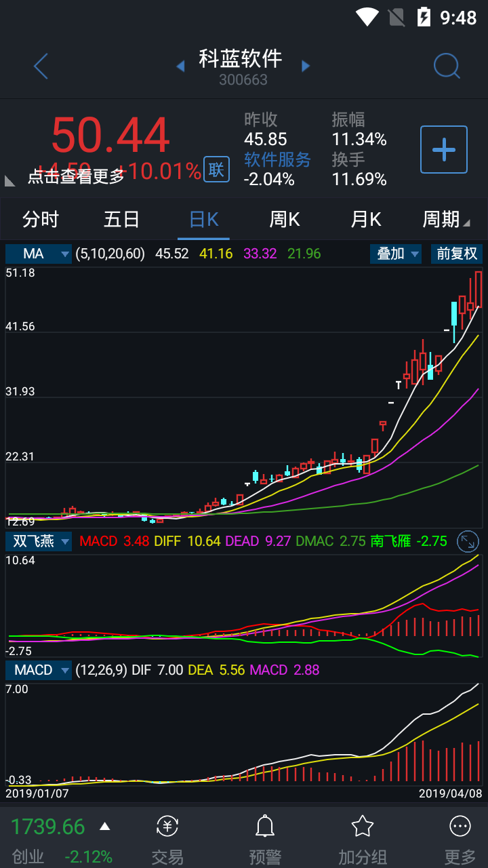This screenshot has width=488, height=868.
Task: Tap index change -2.12%
Action: coord(89,857)
